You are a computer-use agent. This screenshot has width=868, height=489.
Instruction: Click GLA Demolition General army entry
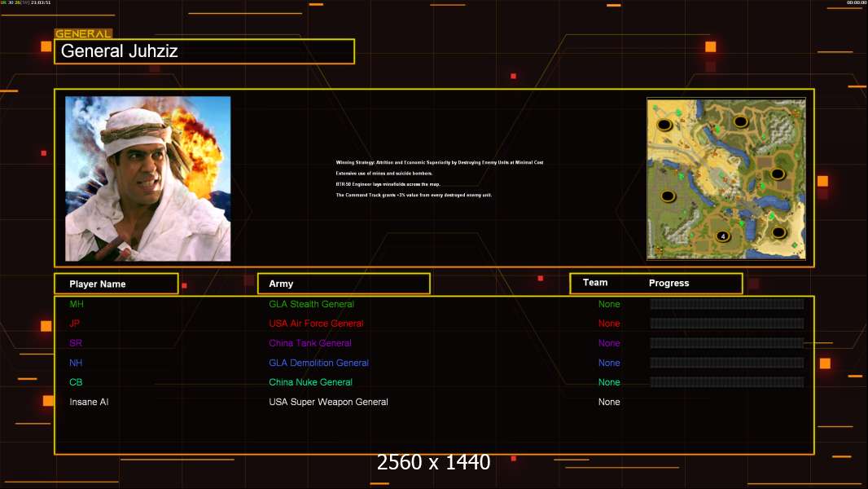(319, 363)
